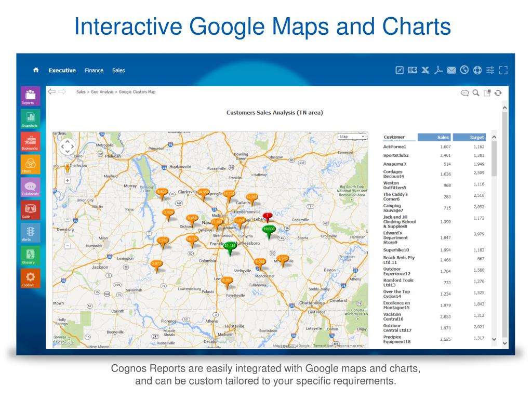Open the Snapshots tile
532x399 pixels.
(x=30, y=119)
